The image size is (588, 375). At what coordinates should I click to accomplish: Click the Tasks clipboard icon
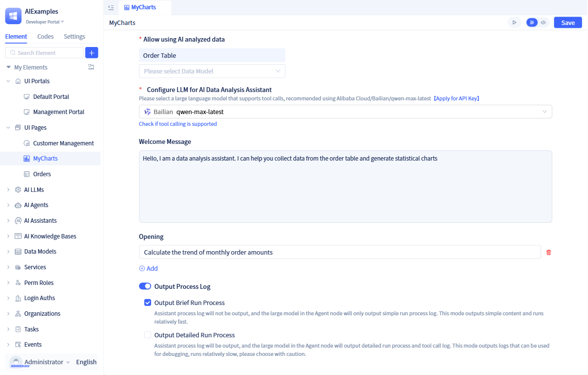[18, 329]
